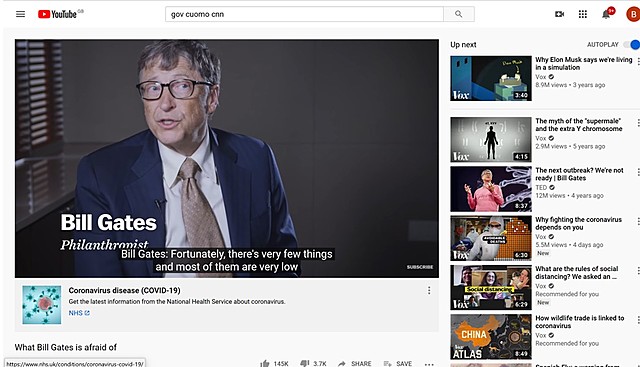Screen dimensions: 640x367
Task: Open the create video camera icon
Action: [560, 14]
